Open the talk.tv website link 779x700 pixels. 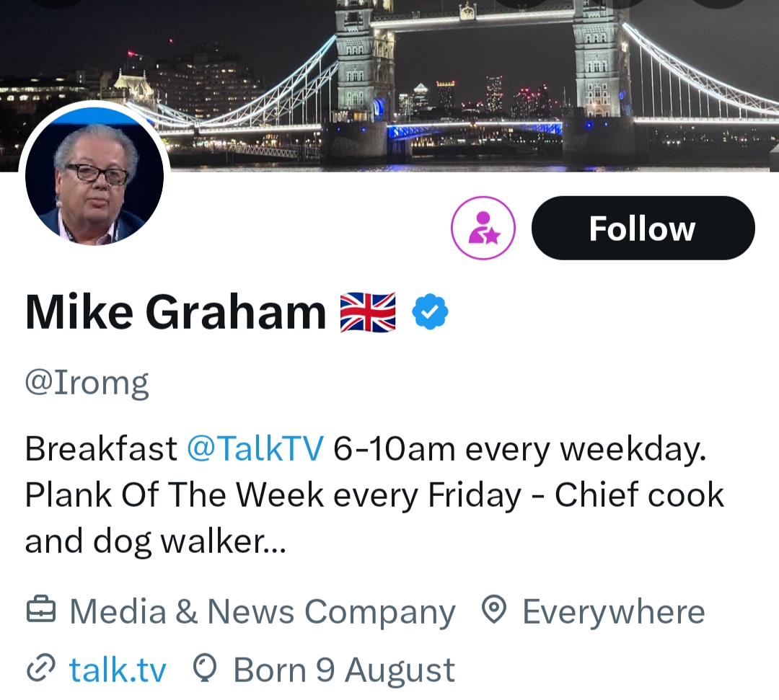[x=118, y=670]
